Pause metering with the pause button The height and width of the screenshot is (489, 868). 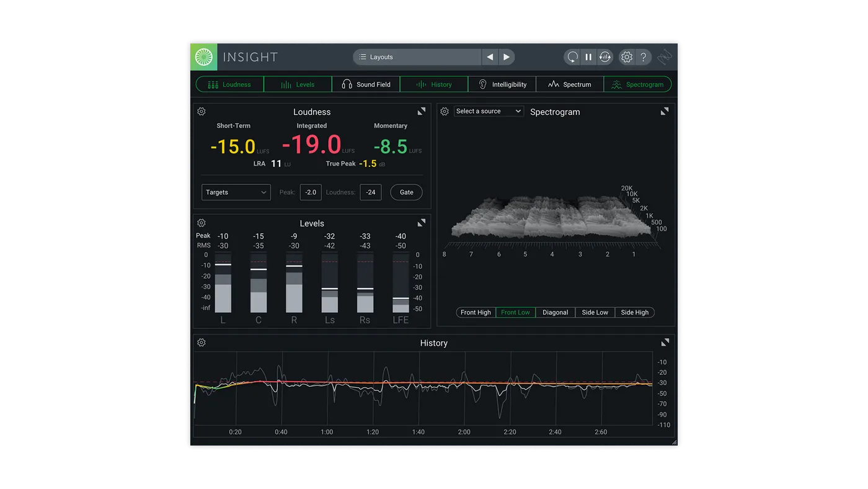pyautogui.click(x=588, y=57)
